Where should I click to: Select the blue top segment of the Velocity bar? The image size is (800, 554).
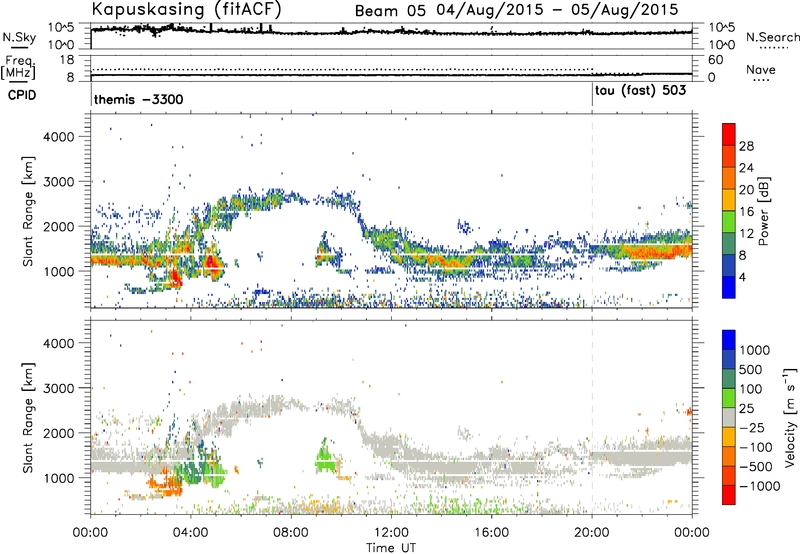click(729, 340)
